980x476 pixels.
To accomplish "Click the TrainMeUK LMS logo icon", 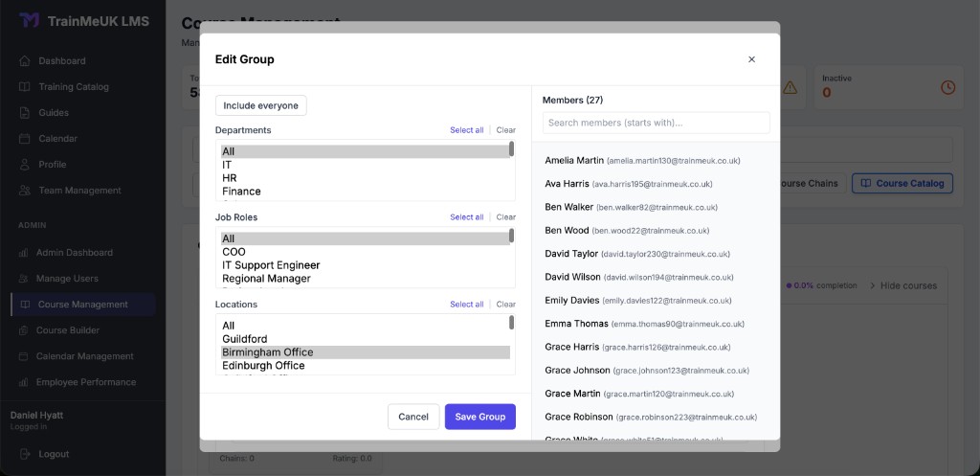I will 30,21.
